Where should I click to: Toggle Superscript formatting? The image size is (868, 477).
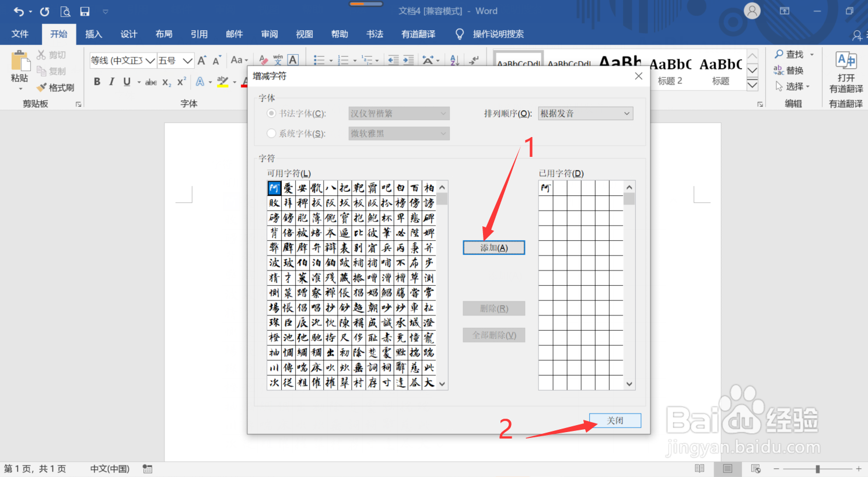tap(181, 82)
